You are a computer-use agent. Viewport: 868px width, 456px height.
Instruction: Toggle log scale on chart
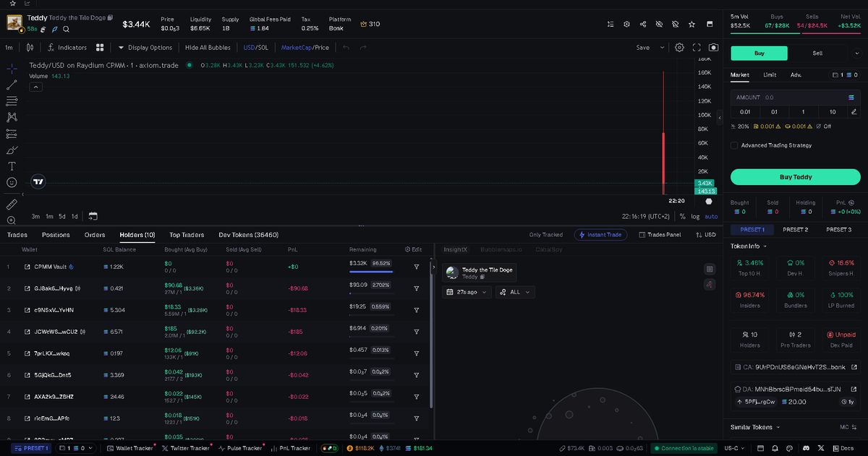695,216
